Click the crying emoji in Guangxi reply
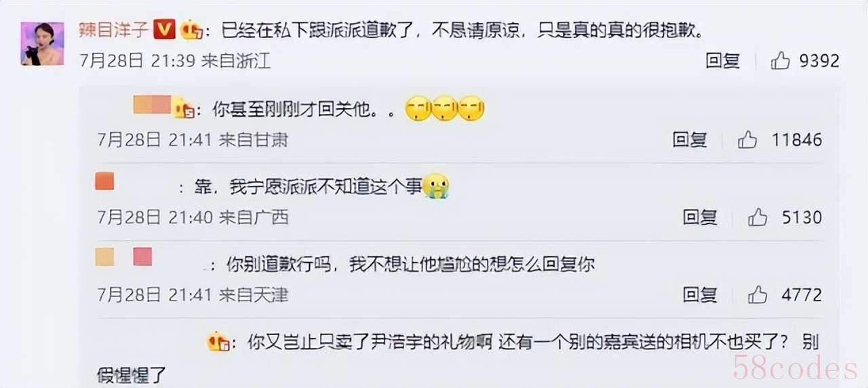Image resolution: width=868 pixels, height=388 pixels. tap(437, 187)
